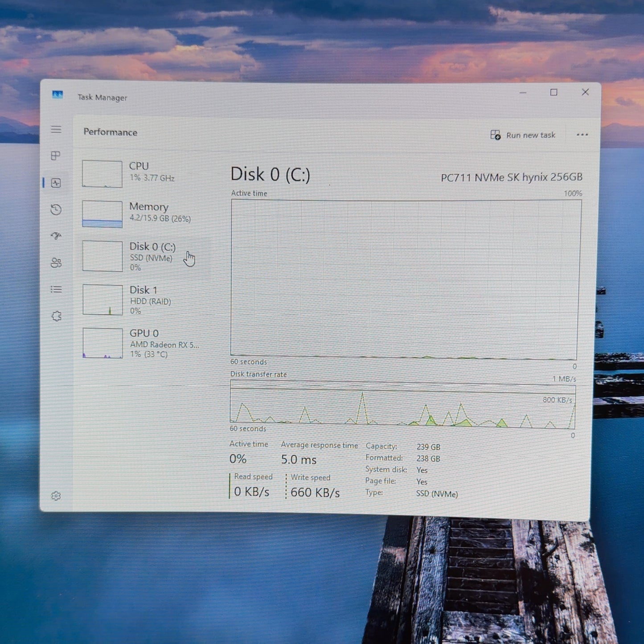Select Disk 0 (C:) entry
The height and width of the screenshot is (644, 644).
pos(142,256)
